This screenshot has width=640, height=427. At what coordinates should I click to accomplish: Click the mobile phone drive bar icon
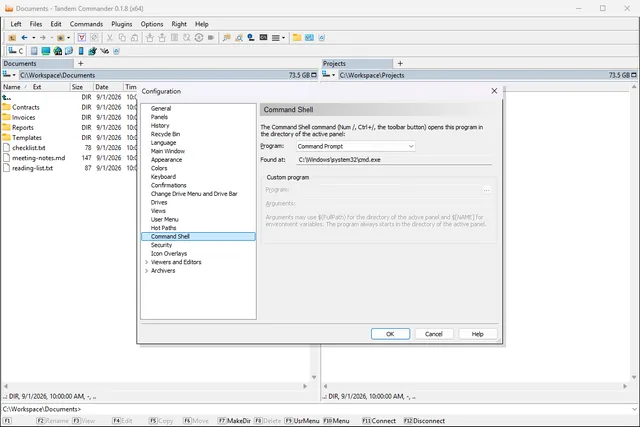point(81,51)
